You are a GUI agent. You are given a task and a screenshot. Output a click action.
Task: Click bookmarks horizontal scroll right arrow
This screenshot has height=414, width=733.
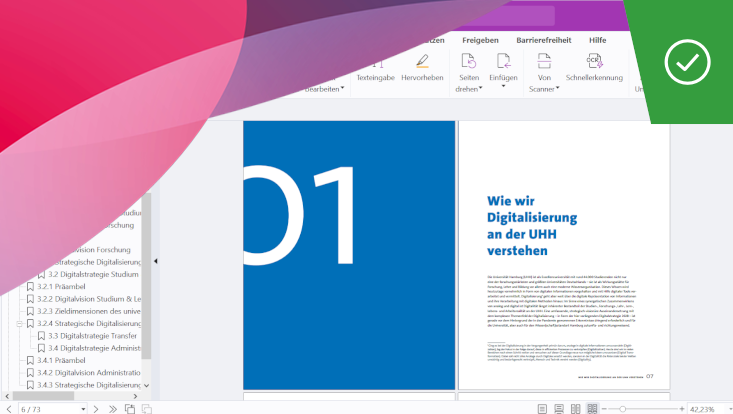136,396
